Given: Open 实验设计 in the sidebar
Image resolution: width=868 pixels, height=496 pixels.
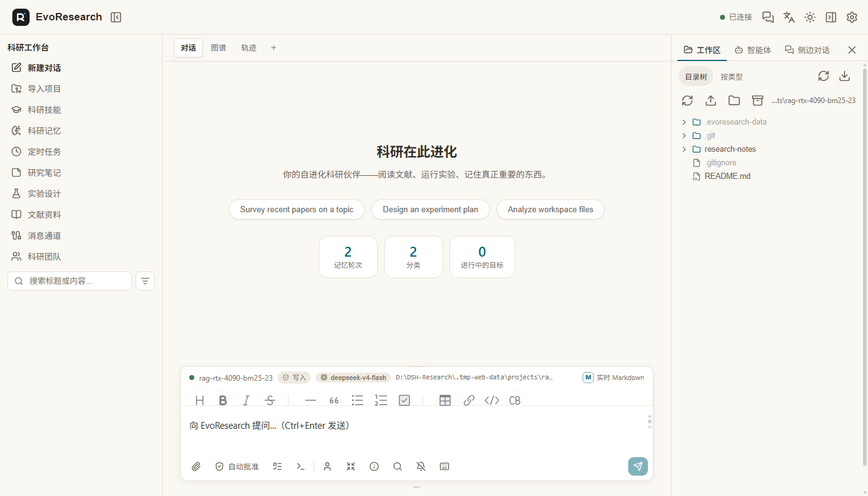Looking at the screenshot, I should 81,194.
